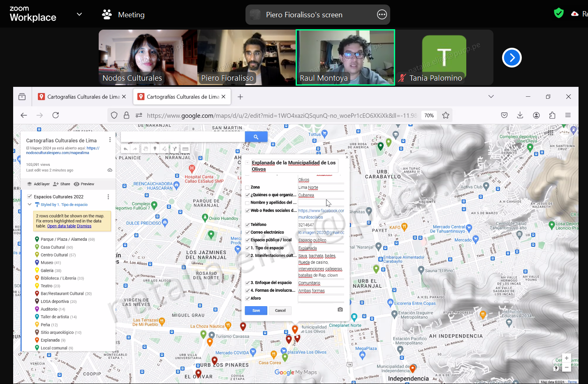
Task: Click the site lock padlock icon
Action: [127, 115]
